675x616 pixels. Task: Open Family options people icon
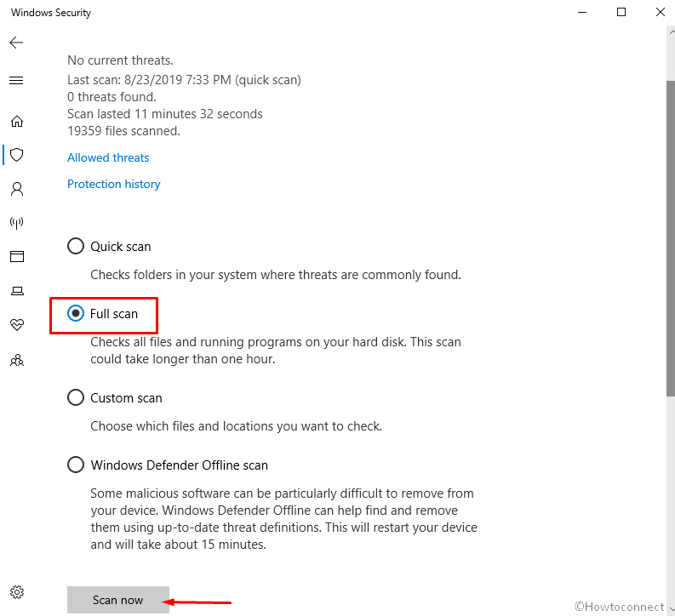pos(17,360)
